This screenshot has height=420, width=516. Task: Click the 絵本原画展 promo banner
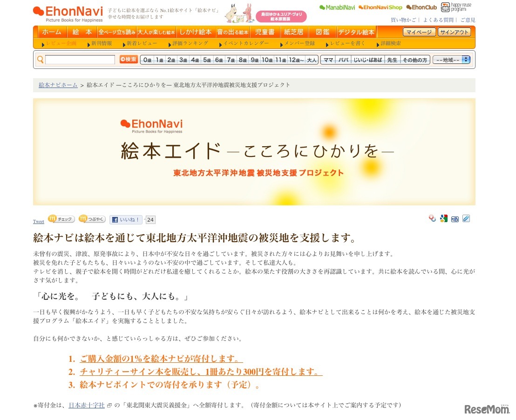pos(265,14)
